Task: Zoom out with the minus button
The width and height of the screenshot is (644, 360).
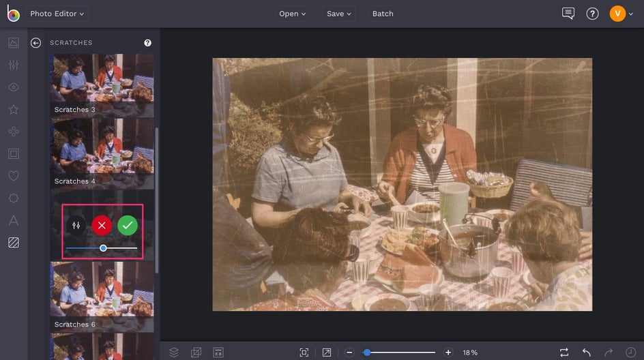Action: tap(349, 352)
